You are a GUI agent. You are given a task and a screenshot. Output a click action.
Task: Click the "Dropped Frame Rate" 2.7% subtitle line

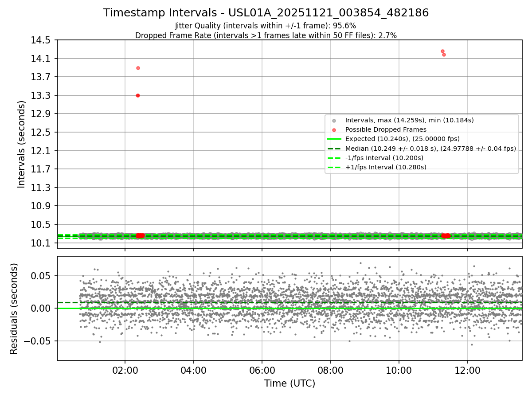pyautogui.click(x=266, y=35)
